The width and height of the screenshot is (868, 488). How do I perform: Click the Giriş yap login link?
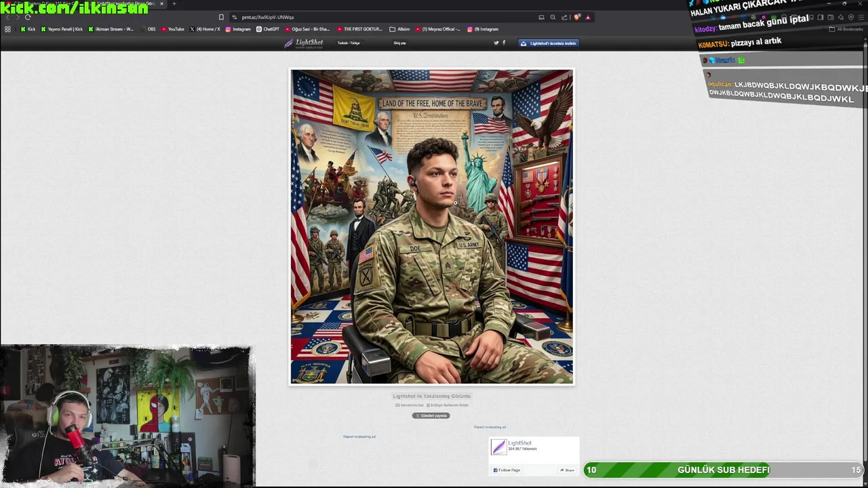pos(399,43)
